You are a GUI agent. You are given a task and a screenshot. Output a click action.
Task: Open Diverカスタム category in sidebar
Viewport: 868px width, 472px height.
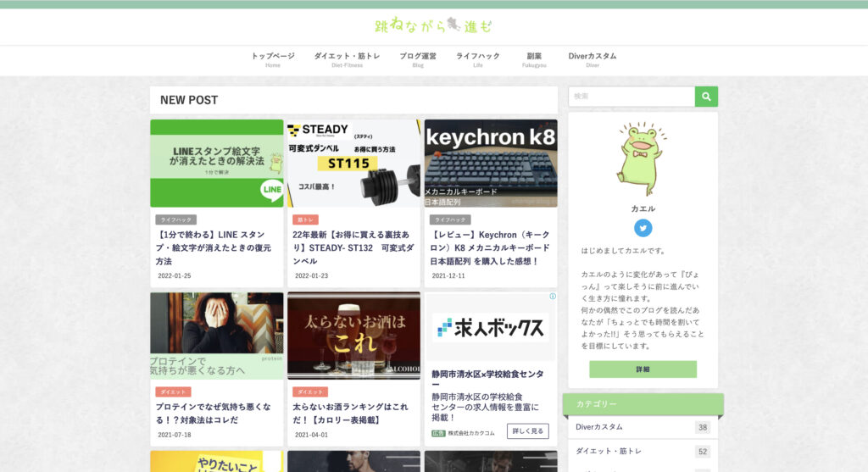pos(599,427)
